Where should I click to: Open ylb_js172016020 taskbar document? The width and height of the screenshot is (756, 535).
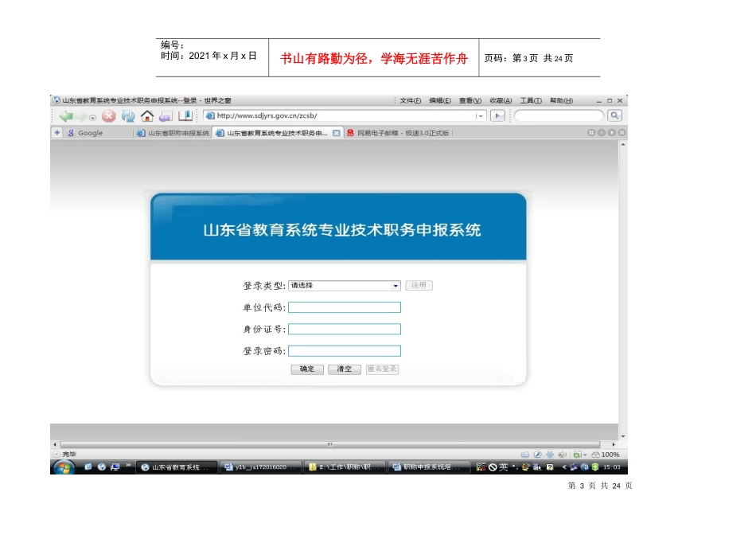coord(261,467)
